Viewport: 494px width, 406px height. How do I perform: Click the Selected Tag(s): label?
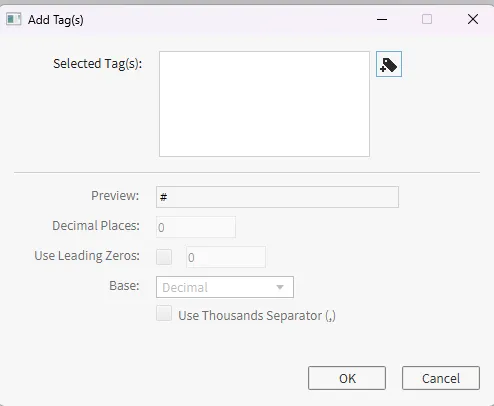point(98,63)
